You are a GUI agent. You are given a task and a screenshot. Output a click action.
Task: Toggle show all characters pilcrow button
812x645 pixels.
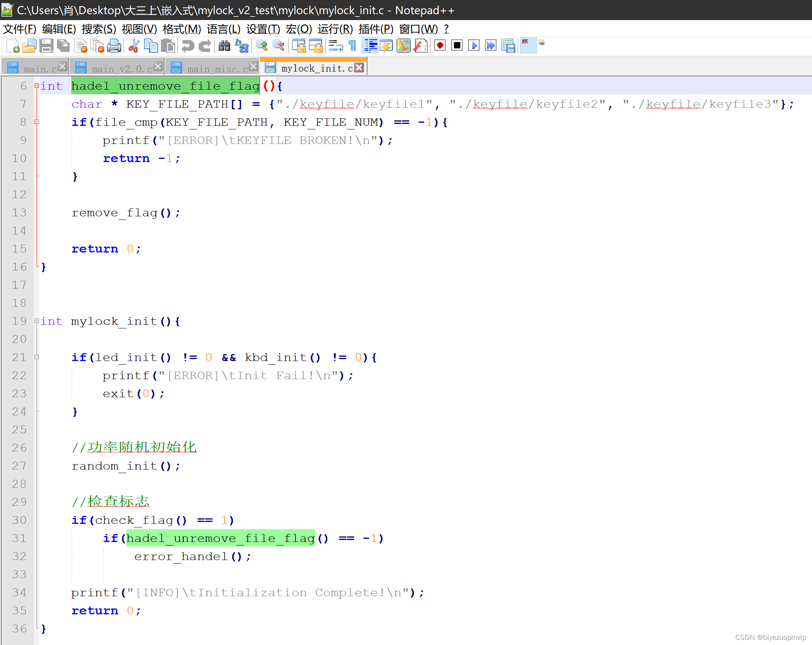pyautogui.click(x=352, y=46)
